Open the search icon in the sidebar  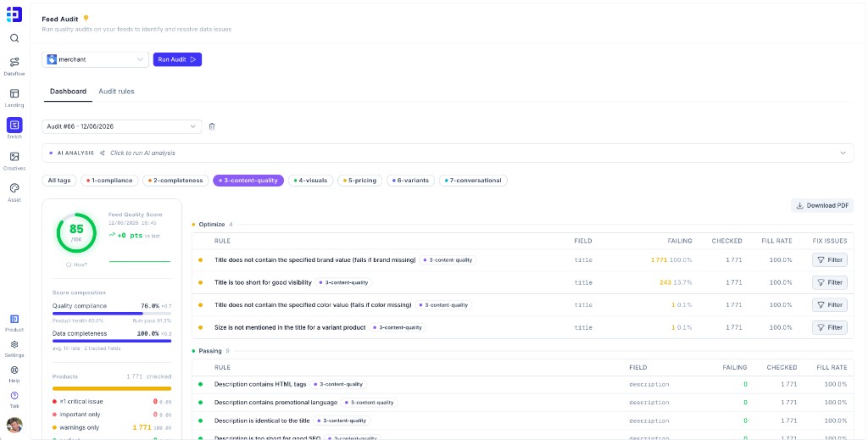14,38
